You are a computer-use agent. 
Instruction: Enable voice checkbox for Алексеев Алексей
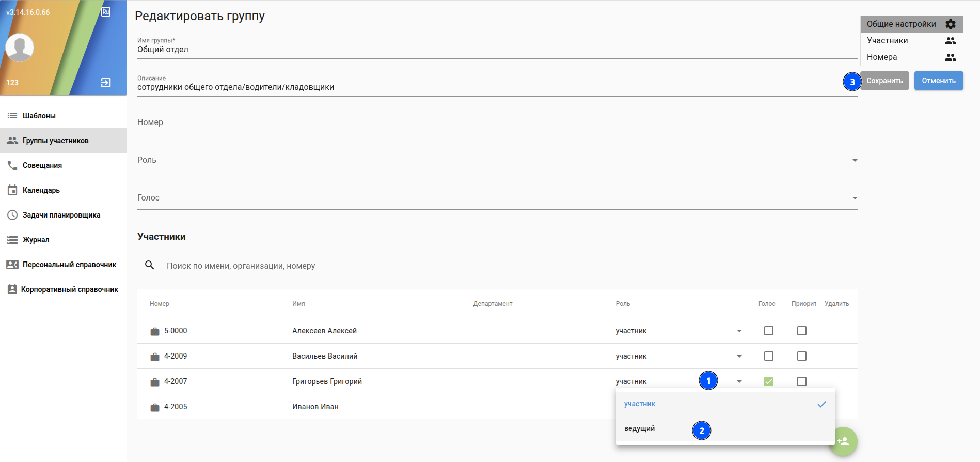pyautogui.click(x=768, y=331)
